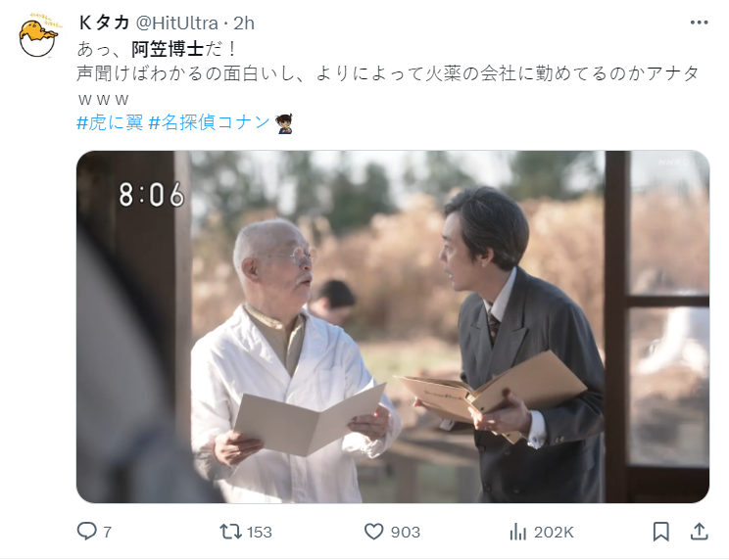Click the reply speech bubble icon
This screenshot has height=560, width=729.
[86, 532]
